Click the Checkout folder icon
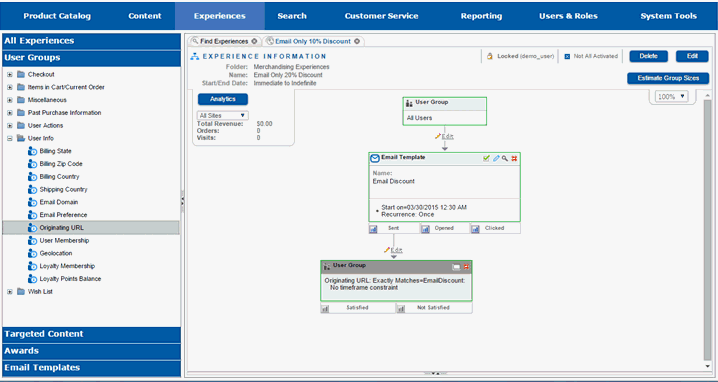 click(21, 74)
